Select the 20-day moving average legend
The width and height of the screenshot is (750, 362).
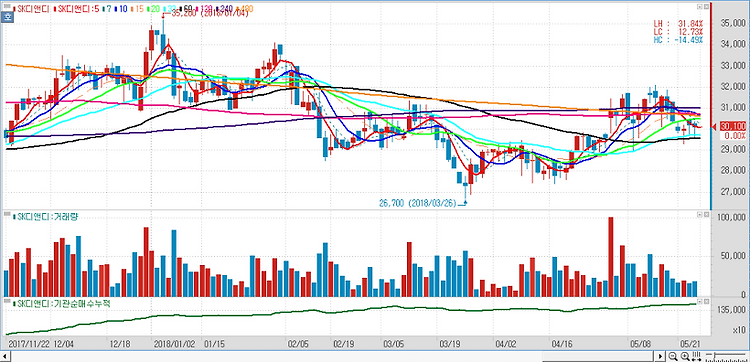tap(155, 9)
